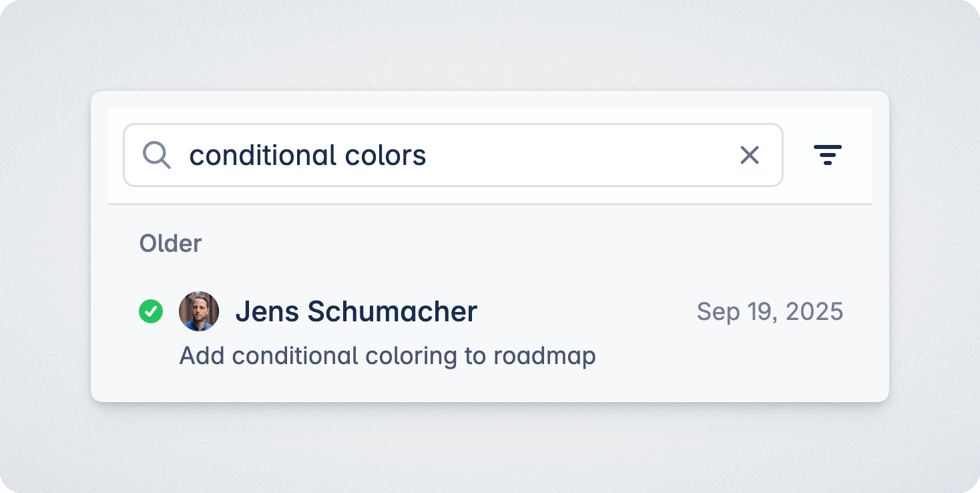Click "Add conditional coloring to roadmap" description
The width and height of the screenshot is (980, 493).
point(387,356)
